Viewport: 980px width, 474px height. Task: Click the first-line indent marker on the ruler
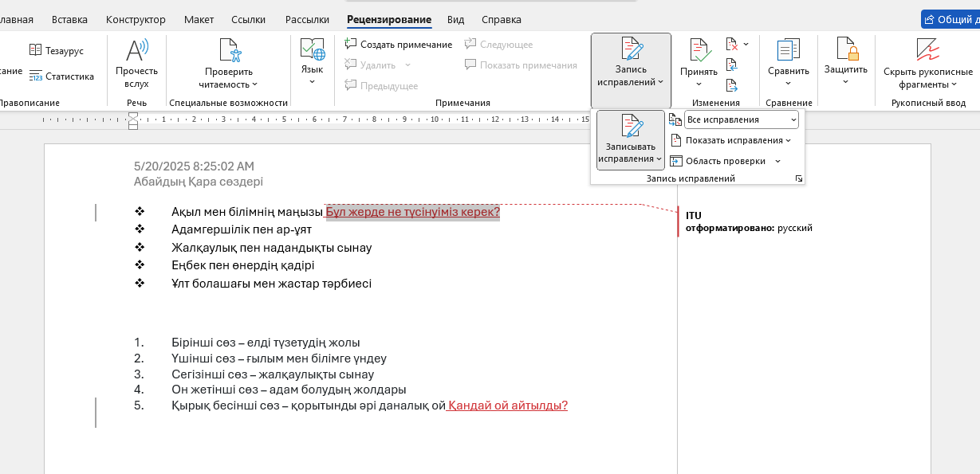click(x=133, y=116)
